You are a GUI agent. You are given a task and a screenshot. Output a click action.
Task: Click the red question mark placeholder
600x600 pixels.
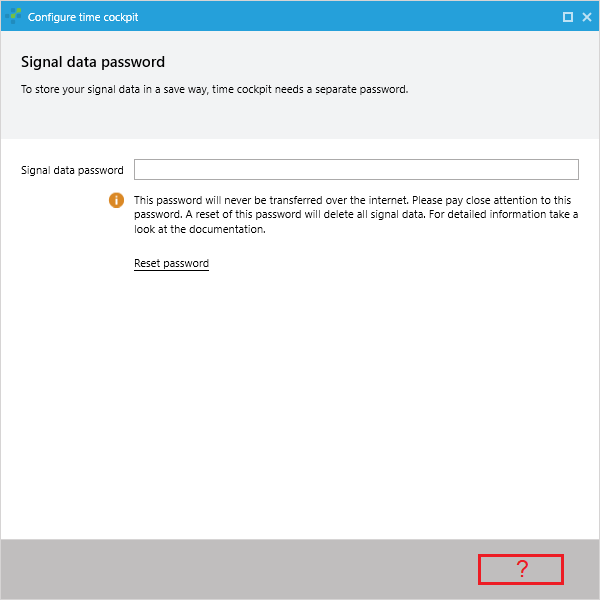pyautogui.click(x=521, y=569)
